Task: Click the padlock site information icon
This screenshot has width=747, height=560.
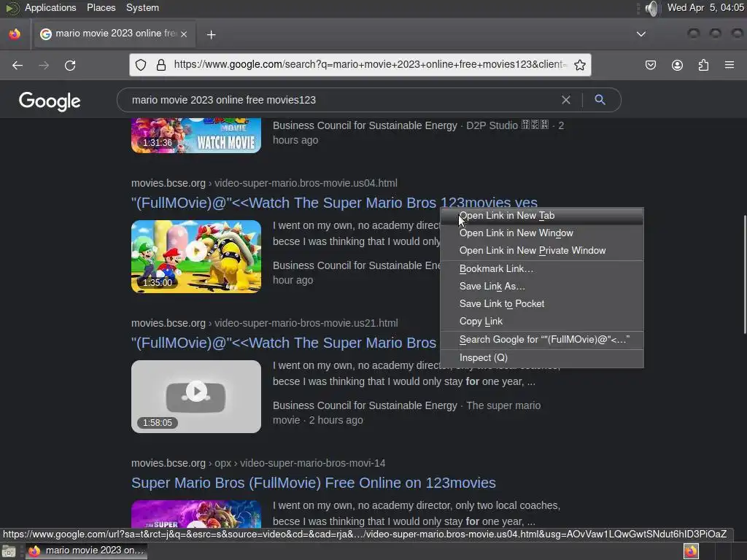Action: pyautogui.click(x=161, y=65)
